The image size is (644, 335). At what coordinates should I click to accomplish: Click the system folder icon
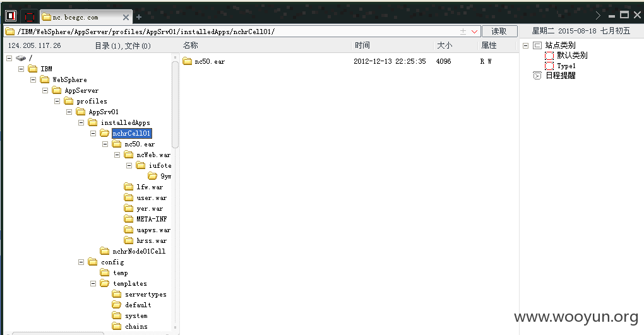pyautogui.click(x=117, y=315)
